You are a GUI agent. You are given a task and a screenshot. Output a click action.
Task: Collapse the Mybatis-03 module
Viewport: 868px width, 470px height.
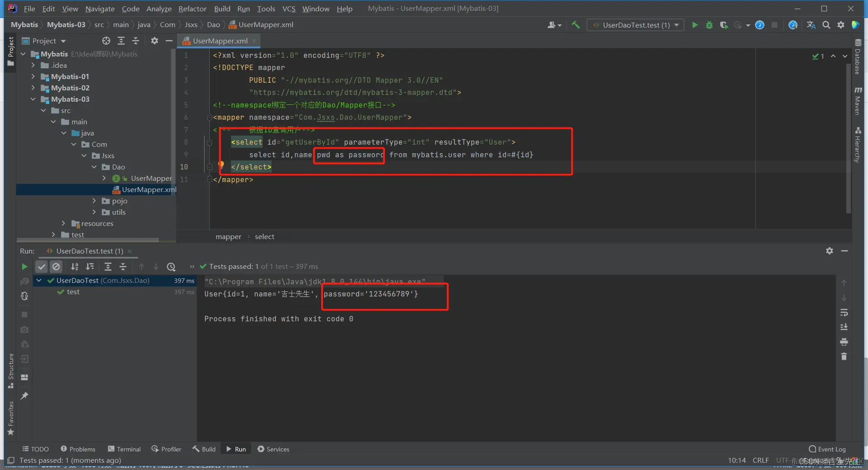[x=33, y=99]
